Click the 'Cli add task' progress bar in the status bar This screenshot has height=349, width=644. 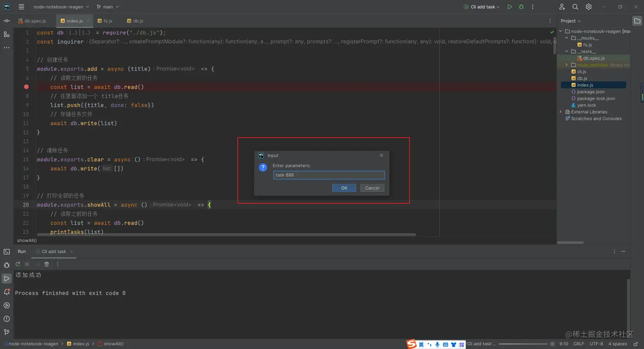(x=523, y=344)
